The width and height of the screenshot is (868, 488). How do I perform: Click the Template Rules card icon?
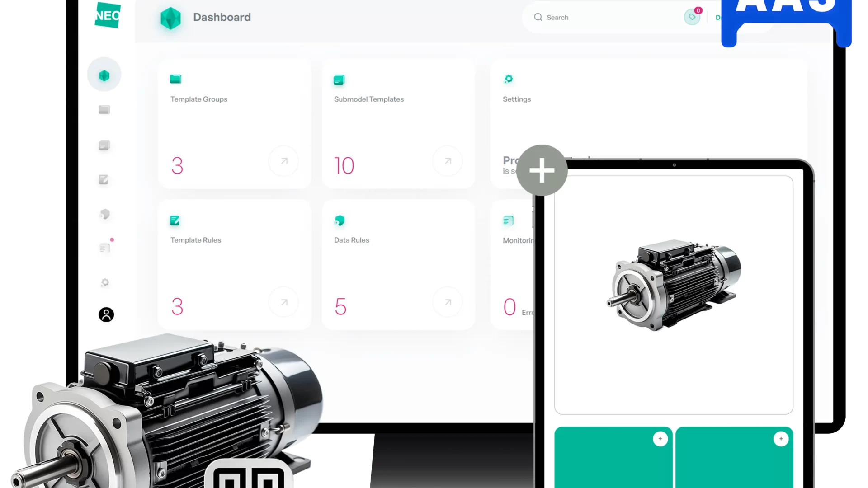(x=175, y=221)
